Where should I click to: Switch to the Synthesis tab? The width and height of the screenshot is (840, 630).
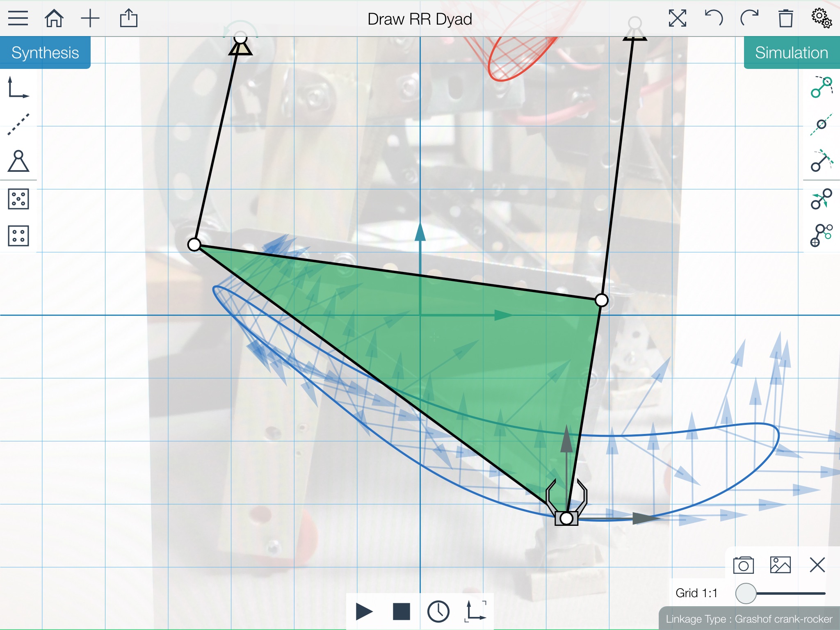point(45,52)
